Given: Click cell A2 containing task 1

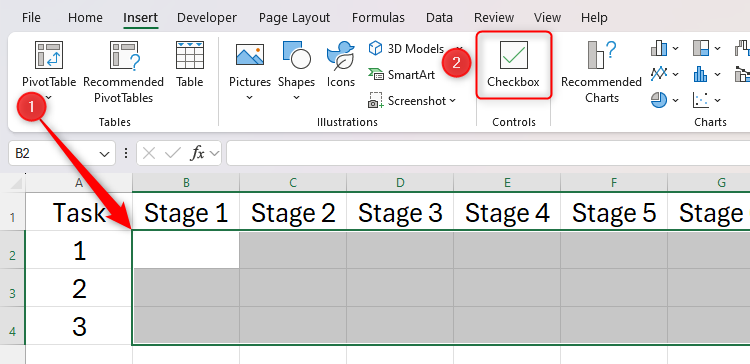Looking at the screenshot, I should [x=79, y=250].
